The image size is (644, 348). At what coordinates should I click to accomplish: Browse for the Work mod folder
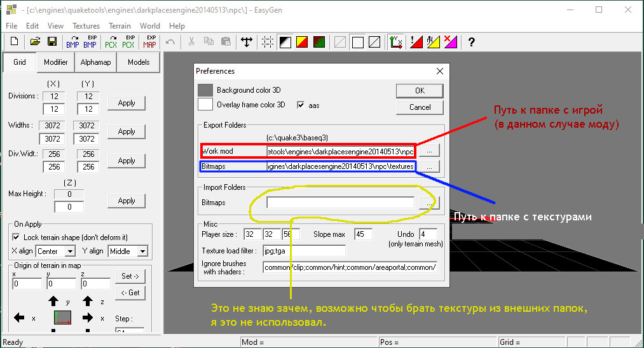429,151
